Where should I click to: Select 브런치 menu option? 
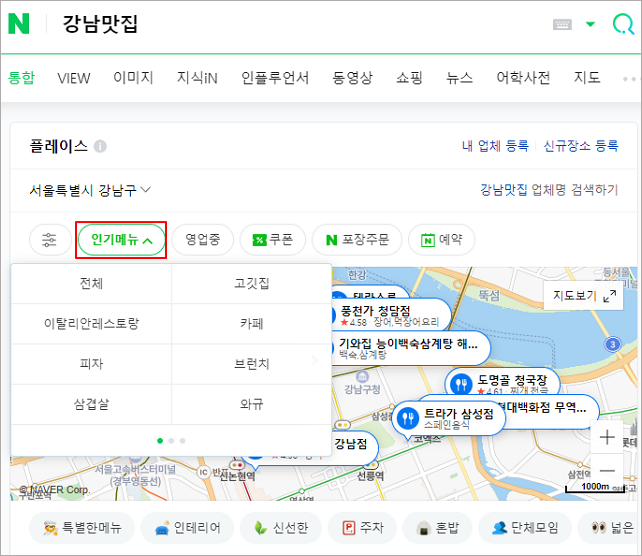(x=251, y=364)
